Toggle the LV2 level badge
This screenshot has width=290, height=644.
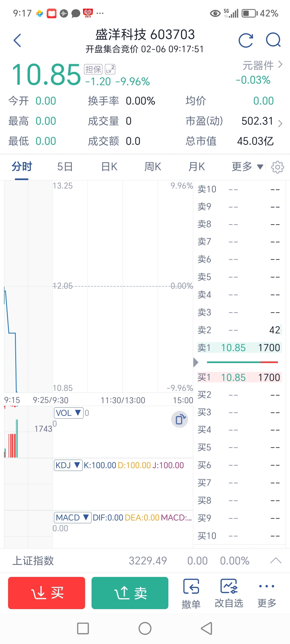point(110,69)
